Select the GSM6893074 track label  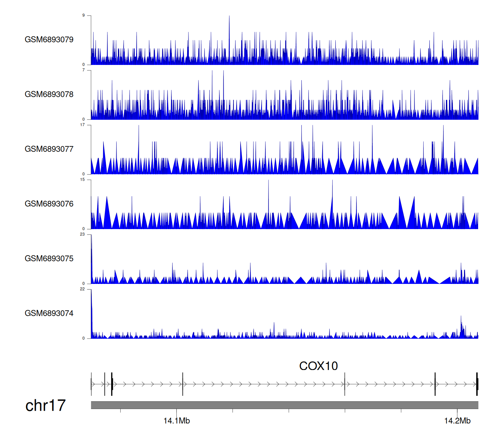[x=49, y=313]
